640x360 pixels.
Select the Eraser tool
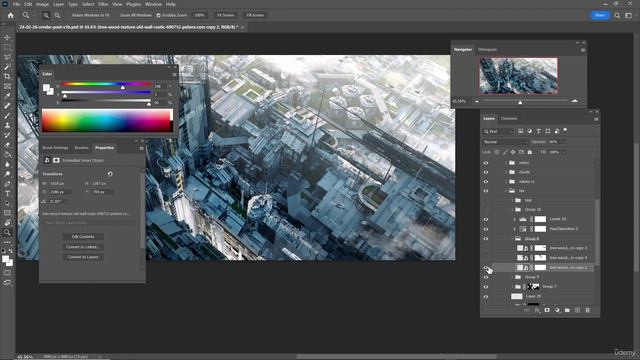(x=7, y=145)
